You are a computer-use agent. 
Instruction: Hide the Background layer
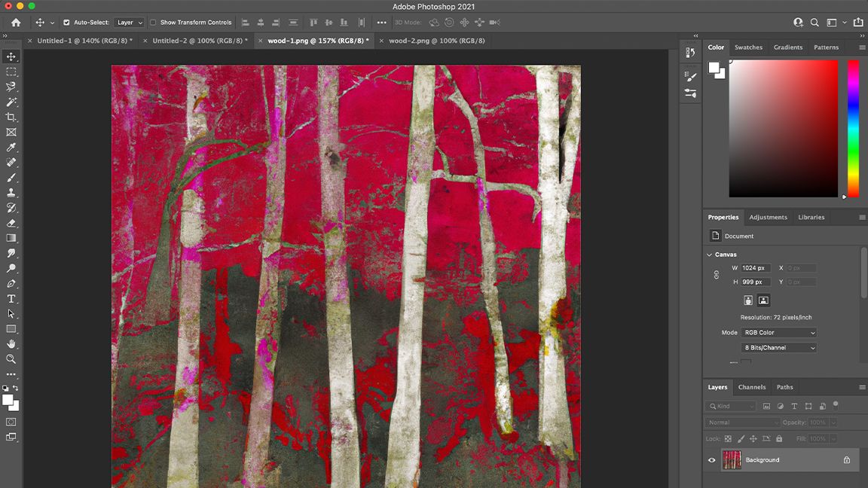coord(711,459)
